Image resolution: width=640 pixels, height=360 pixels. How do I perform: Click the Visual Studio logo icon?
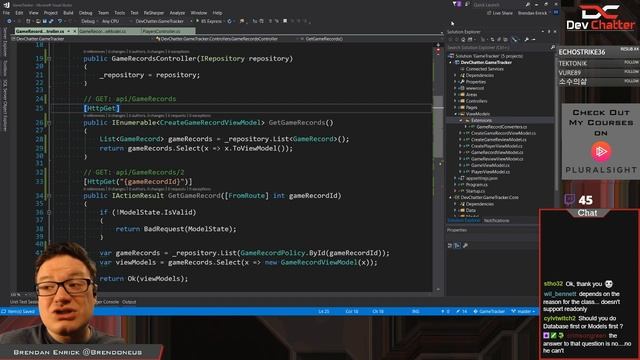tap(6, 5)
